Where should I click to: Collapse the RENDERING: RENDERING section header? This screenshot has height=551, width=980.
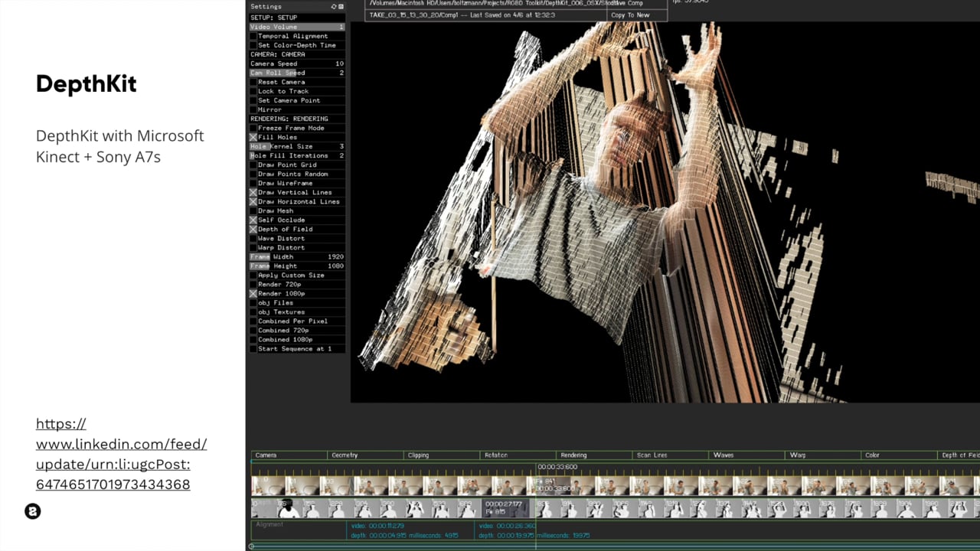point(297,119)
